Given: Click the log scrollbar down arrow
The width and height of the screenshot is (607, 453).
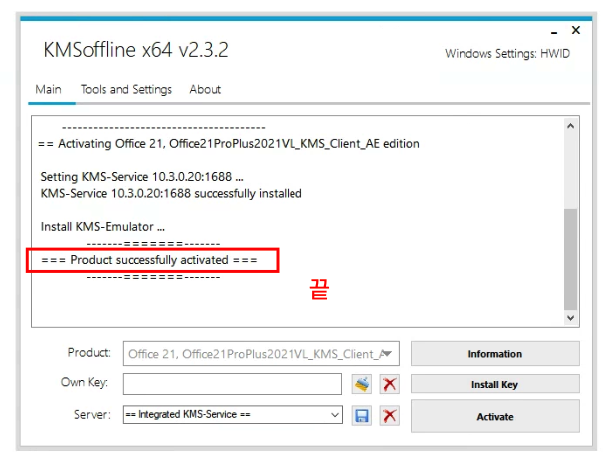Looking at the screenshot, I should pyautogui.click(x=570, y=318).
